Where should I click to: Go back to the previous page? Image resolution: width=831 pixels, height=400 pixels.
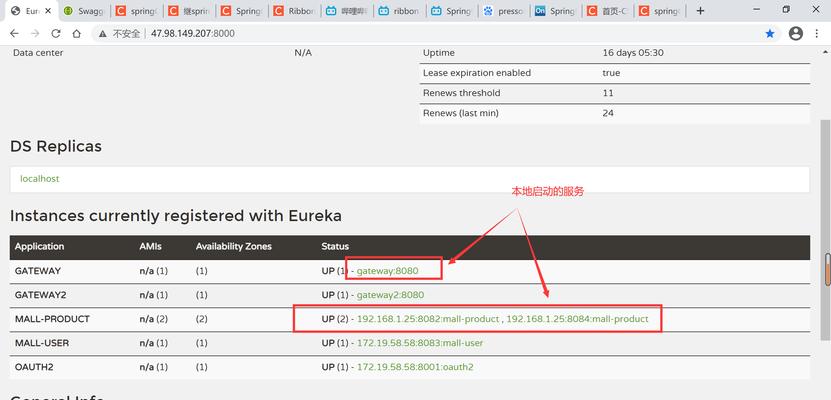pyautogui.click(x=14, y=33)
